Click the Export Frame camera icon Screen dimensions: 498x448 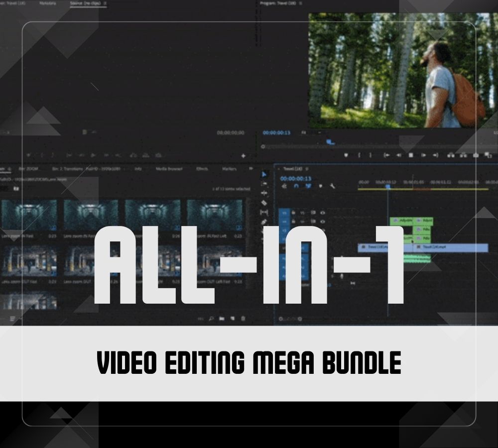tap(476, 155)
